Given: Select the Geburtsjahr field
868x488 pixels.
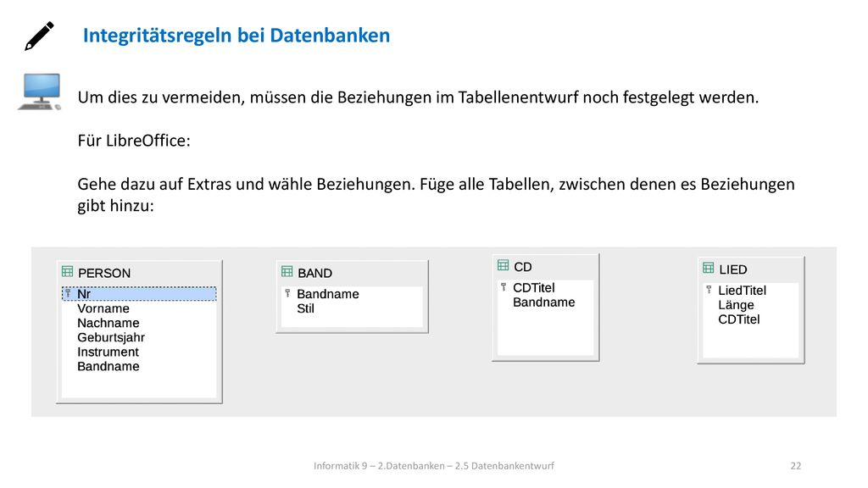Looking at the screenshot, I should tap(111, 337).
